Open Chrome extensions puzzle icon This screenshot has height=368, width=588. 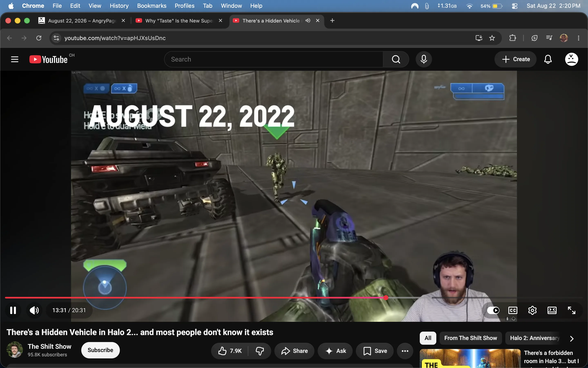point(513,38)
